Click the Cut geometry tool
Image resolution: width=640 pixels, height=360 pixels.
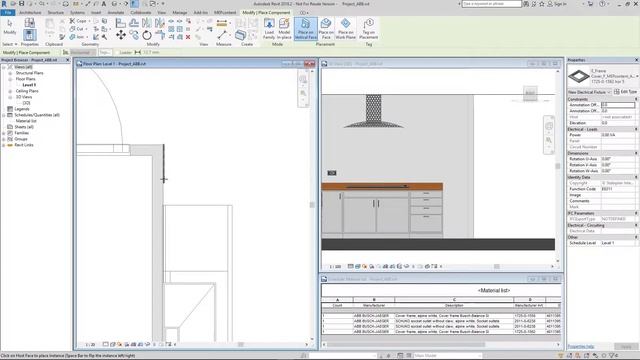tap(76, 29)
